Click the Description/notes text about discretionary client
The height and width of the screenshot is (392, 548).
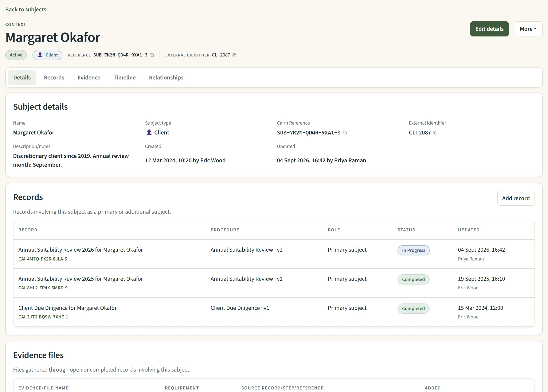click(x=71, y=160)
